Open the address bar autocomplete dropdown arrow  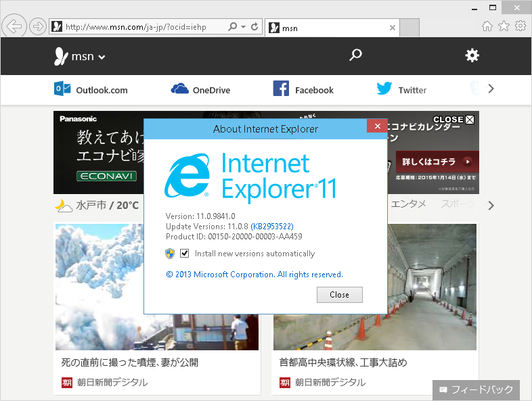[x=243, y=26]
